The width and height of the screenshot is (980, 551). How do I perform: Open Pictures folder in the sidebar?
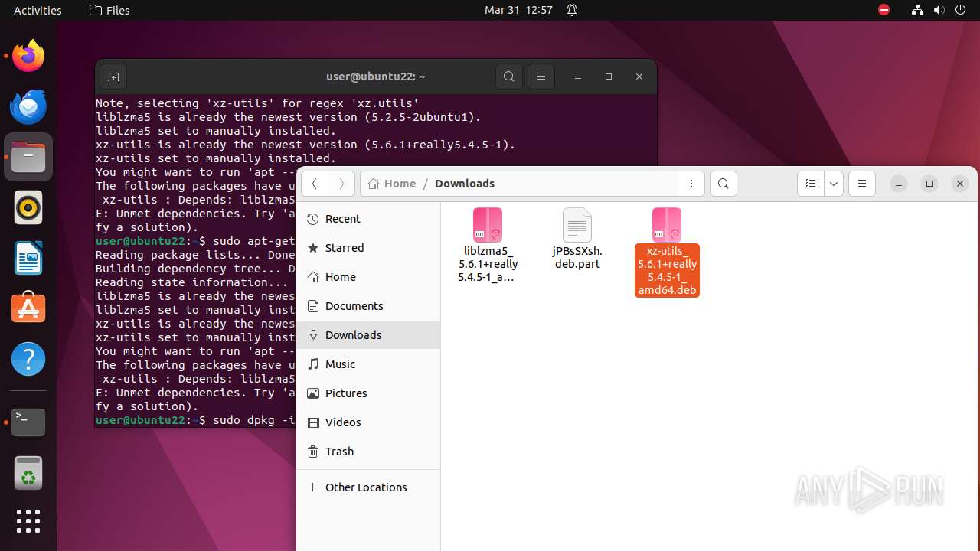(368, 393)
